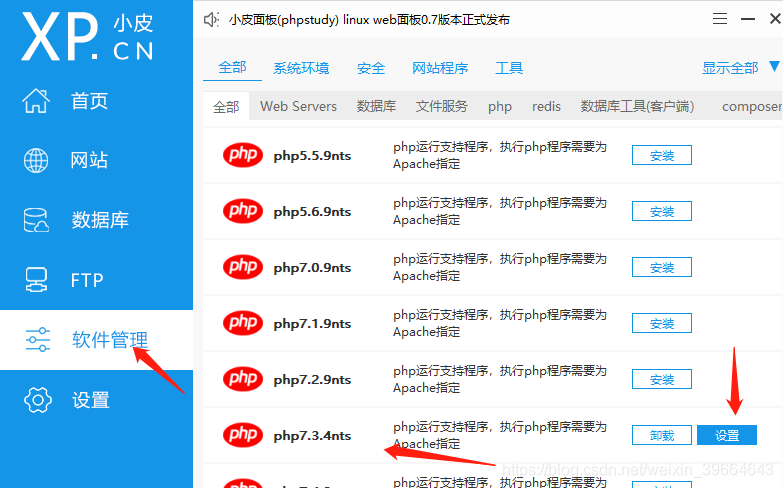The width and height of the screenshot is (783, 488).
Task: Click the php7.0.9nts description text
Action: 499,267
